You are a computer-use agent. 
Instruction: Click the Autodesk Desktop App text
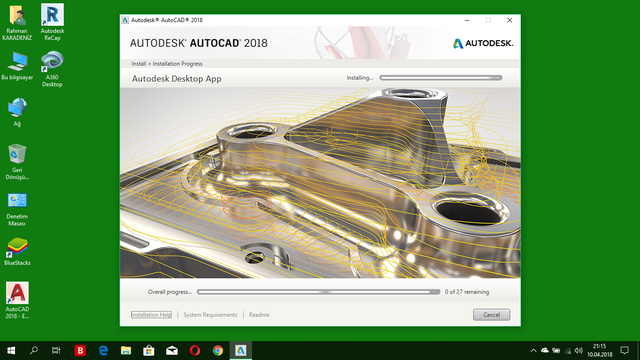pos(176,79)
